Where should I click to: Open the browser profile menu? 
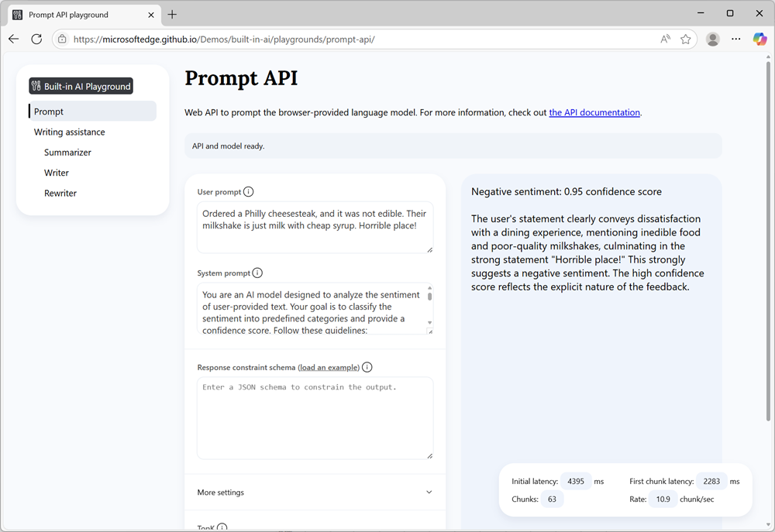(713, 39)
